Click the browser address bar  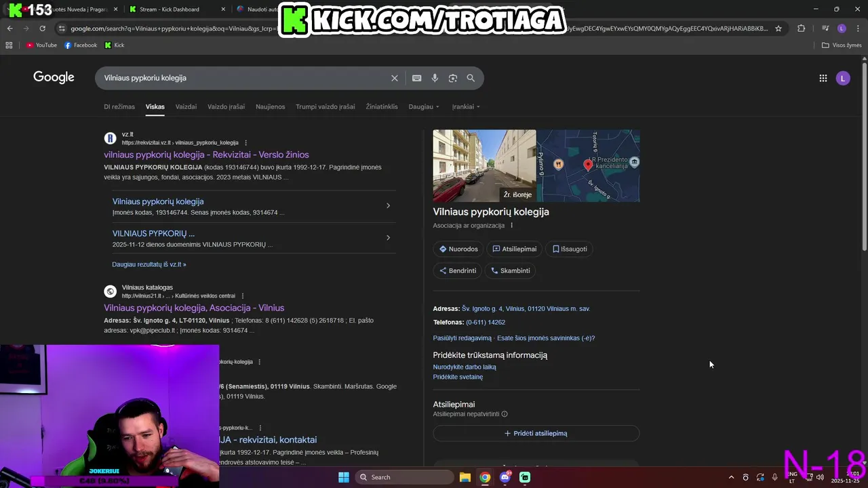(x=420, y=28)
